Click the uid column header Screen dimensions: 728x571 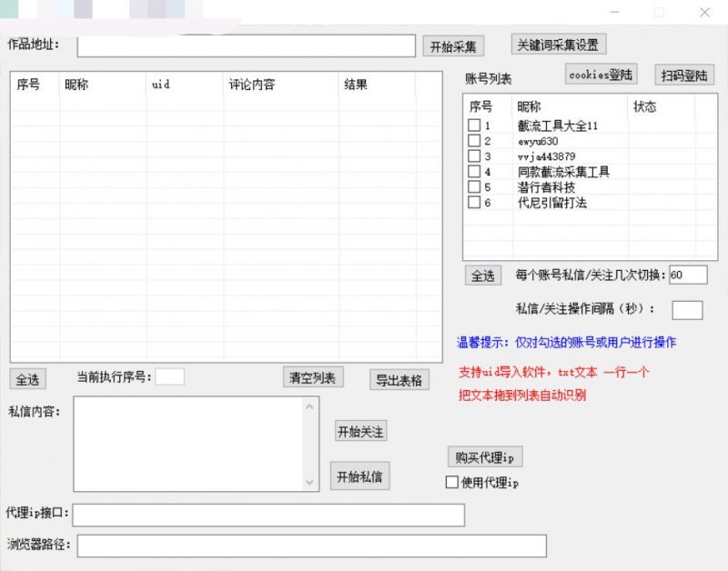point(185,85)
